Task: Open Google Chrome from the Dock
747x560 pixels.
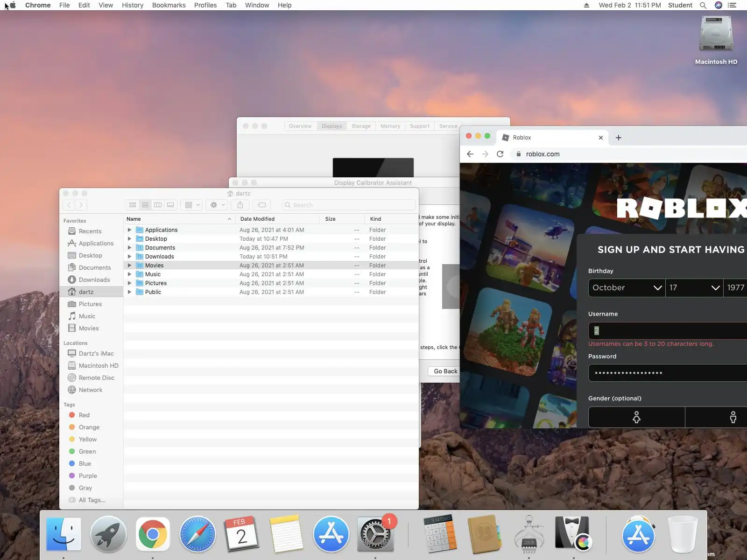Action: tap(152, 534)
